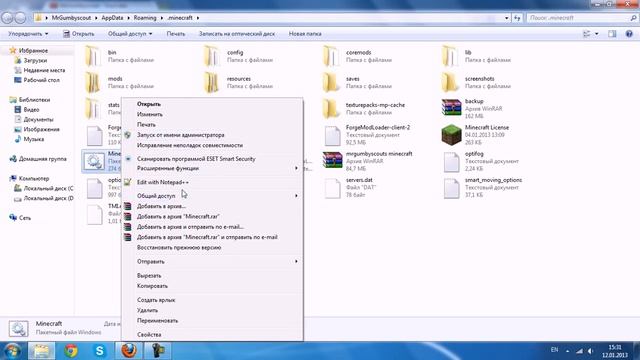Select the optifog text file icon
Viewport: 640px width, 360px height.
[451, 162]
